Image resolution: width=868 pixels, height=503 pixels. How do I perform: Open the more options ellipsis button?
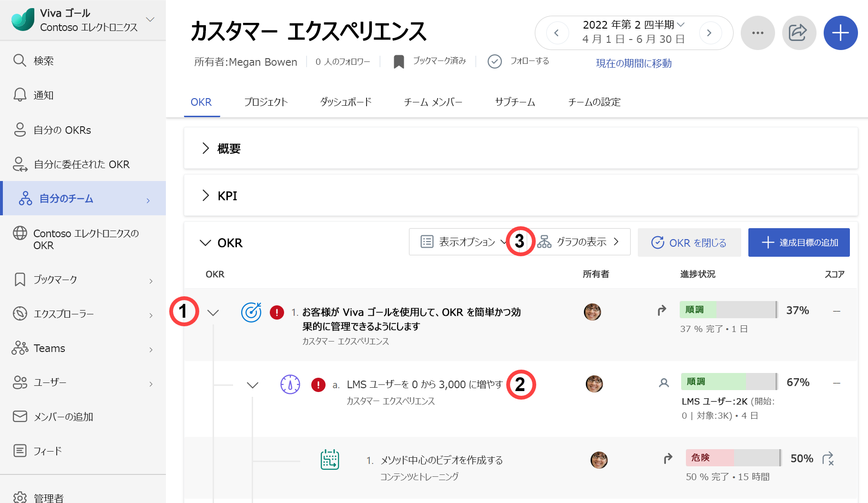click(x=757, y=33)
